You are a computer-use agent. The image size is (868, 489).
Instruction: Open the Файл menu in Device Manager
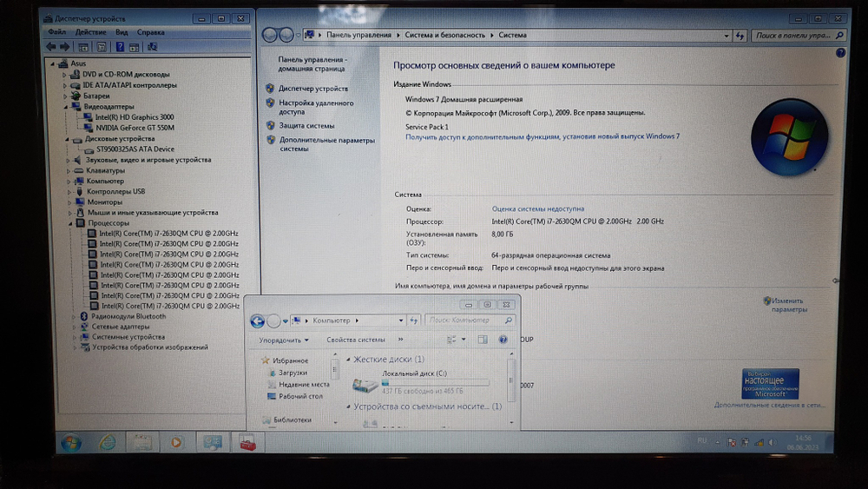click(x=56, y=32)
